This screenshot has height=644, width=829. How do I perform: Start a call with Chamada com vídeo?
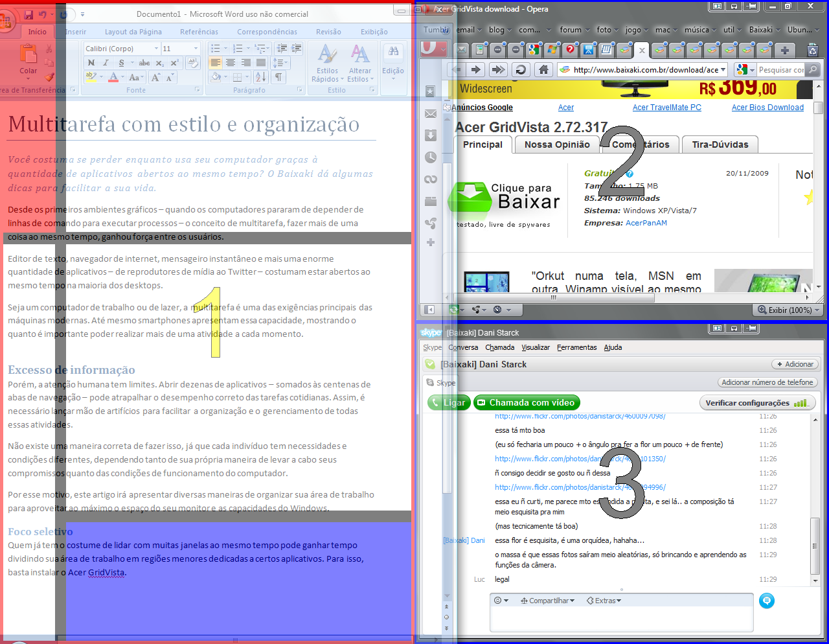click(527, 402)
